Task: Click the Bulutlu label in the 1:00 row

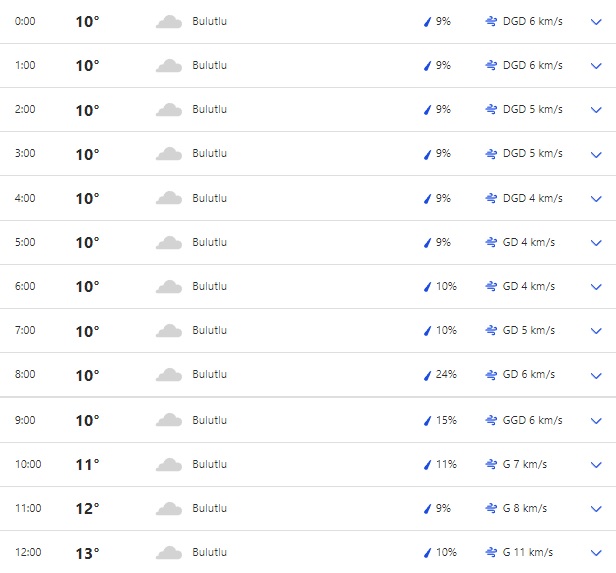Action: click(210, 65)
